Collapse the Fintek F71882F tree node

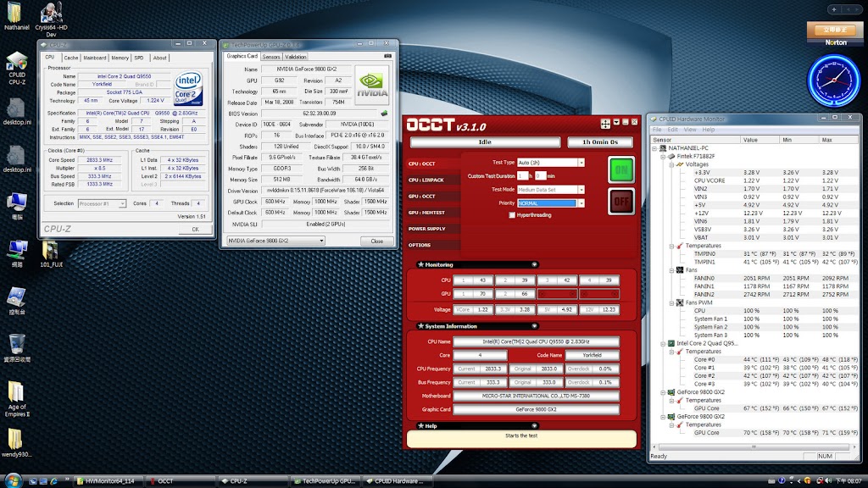pos(663,157)
